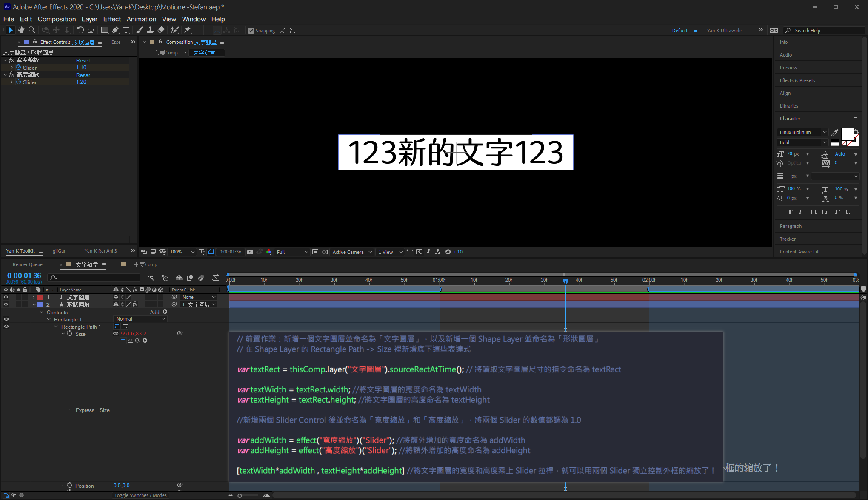Select the Horizontal Type tool

click(x=126, y=30)
